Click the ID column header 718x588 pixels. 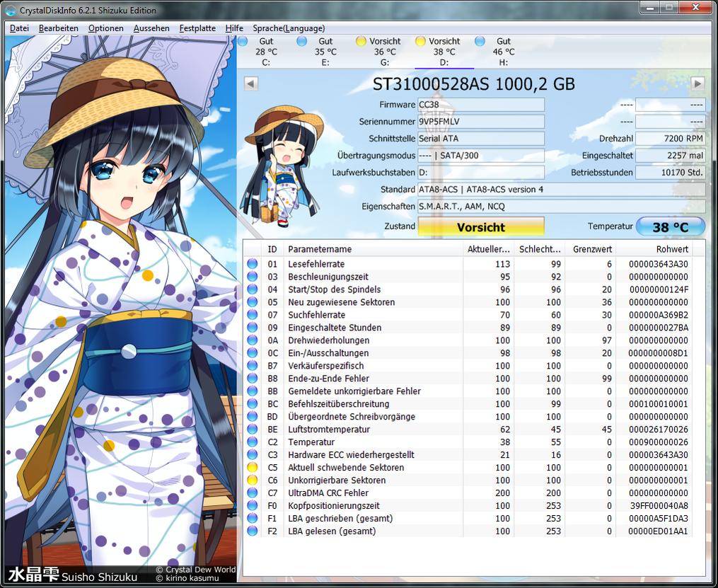click(272, 249)
